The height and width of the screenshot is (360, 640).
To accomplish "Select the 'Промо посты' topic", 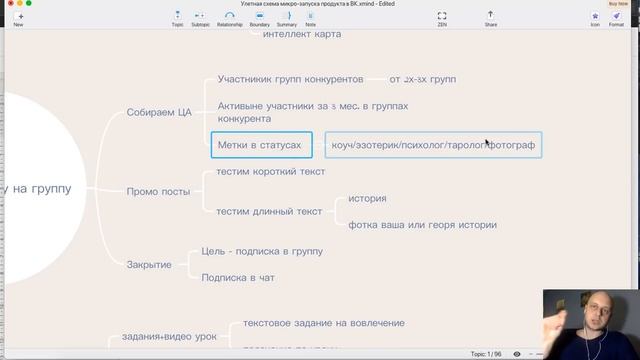I will (158, 191).
